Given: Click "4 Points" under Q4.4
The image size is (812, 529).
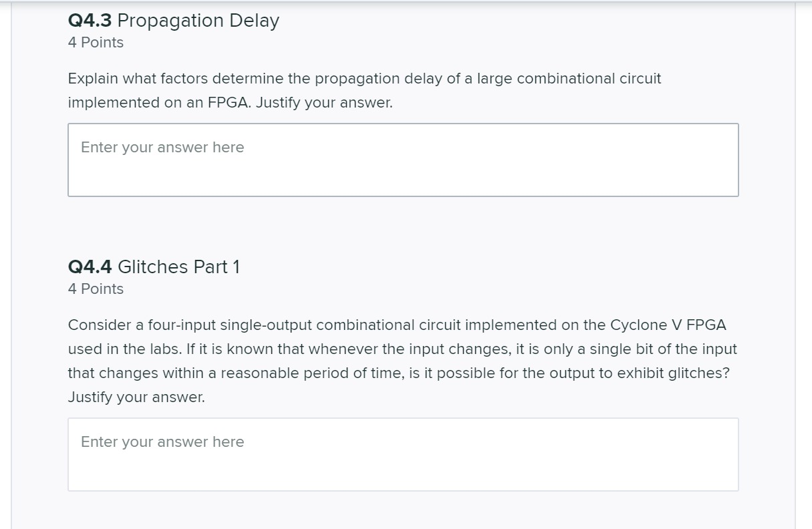Looking at the screenshot, I should tap(96, 289).
